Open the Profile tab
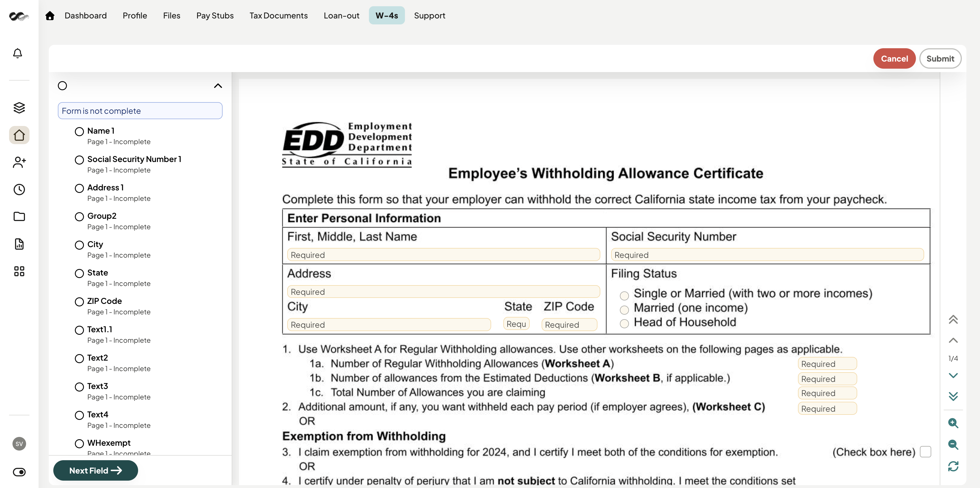Image resolution: width=980 pixels, height=488 pixels. (x=135, y=16)
